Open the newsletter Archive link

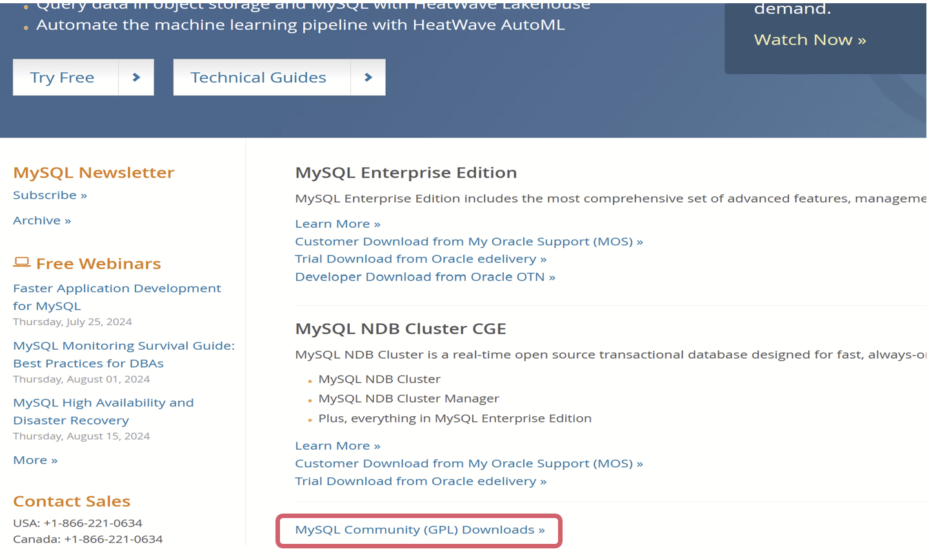[42, 221]
